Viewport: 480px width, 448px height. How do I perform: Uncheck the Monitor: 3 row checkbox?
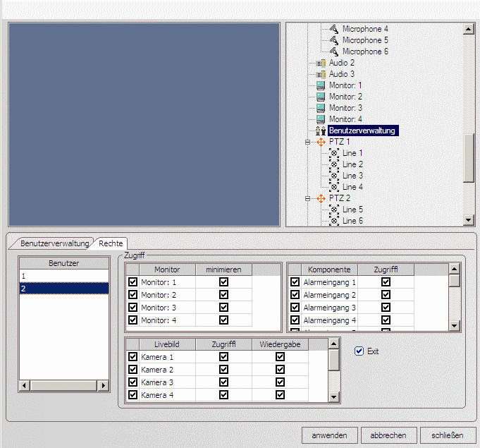click(x=133, y=308)
